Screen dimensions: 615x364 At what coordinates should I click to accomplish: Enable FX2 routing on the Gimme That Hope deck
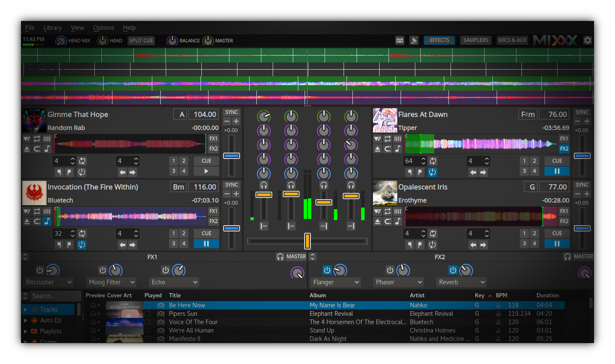[x=213, y=148]
